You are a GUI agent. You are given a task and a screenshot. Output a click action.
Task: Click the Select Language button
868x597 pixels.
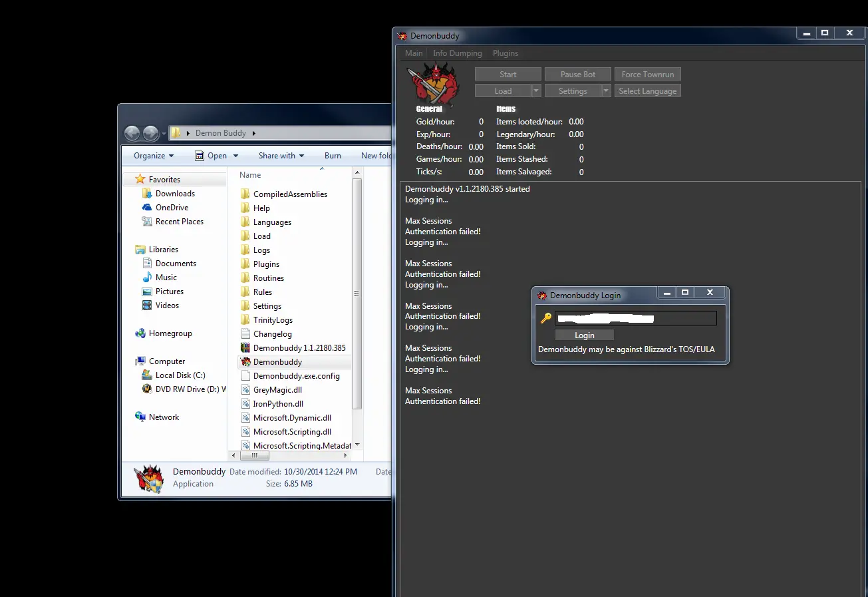tap(648, 91)
